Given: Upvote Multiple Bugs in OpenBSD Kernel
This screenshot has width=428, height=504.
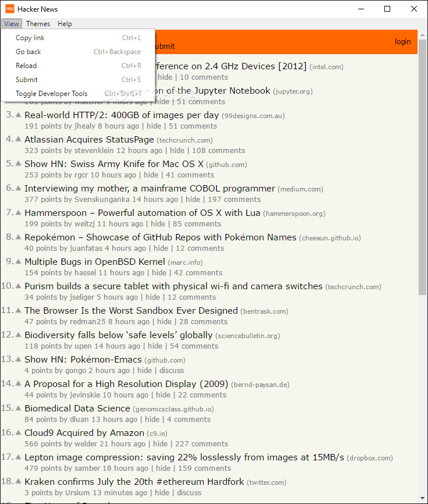Looking at the screenshot, I should (x=19, y=261).
